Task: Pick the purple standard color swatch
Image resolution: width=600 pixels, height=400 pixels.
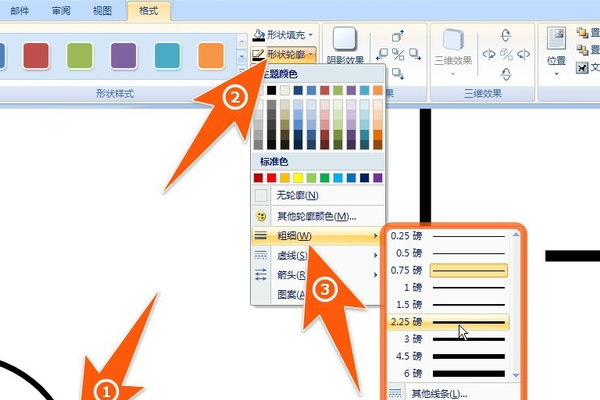Action: click(378, 178)
